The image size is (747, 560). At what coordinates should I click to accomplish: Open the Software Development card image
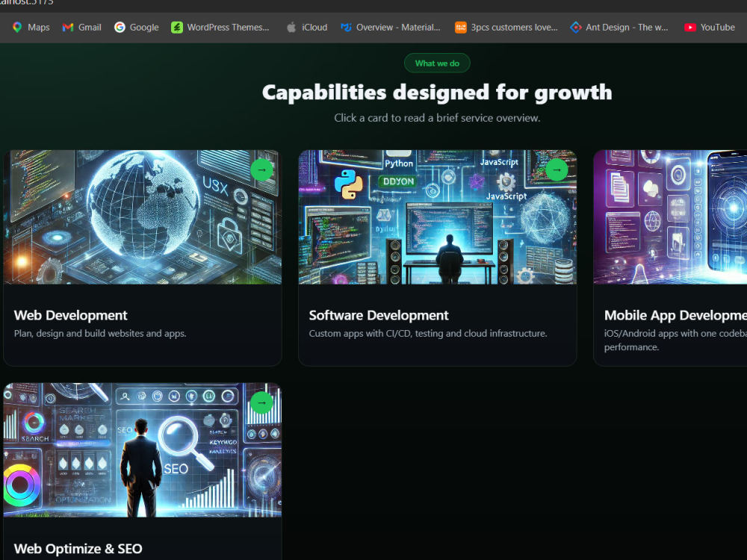(x=437, y=217)
